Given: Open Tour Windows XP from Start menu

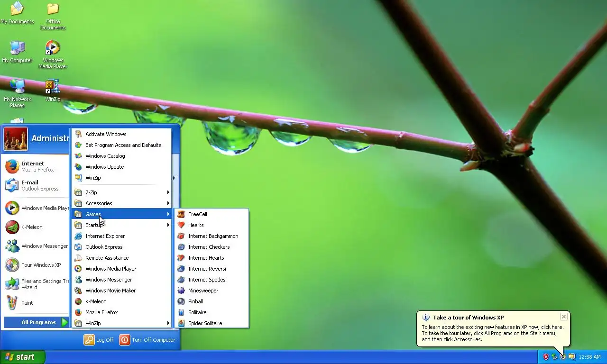Looking at the screenshot, I should 36,265.
